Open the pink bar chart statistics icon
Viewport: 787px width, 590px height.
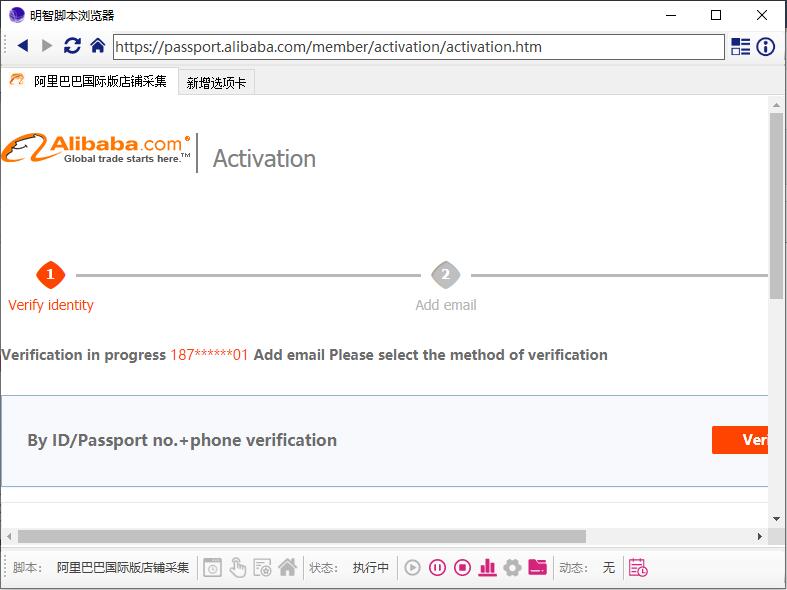click(x=487, y=568)
